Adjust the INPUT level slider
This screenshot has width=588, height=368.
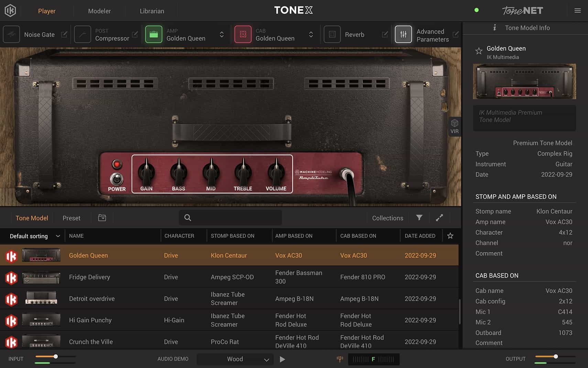click(x=55, y=357)
